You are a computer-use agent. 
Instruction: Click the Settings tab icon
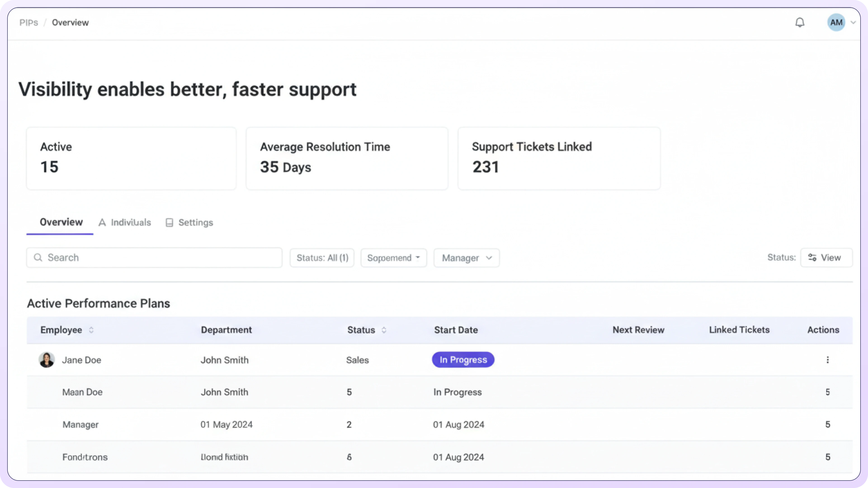coord(170,223)
